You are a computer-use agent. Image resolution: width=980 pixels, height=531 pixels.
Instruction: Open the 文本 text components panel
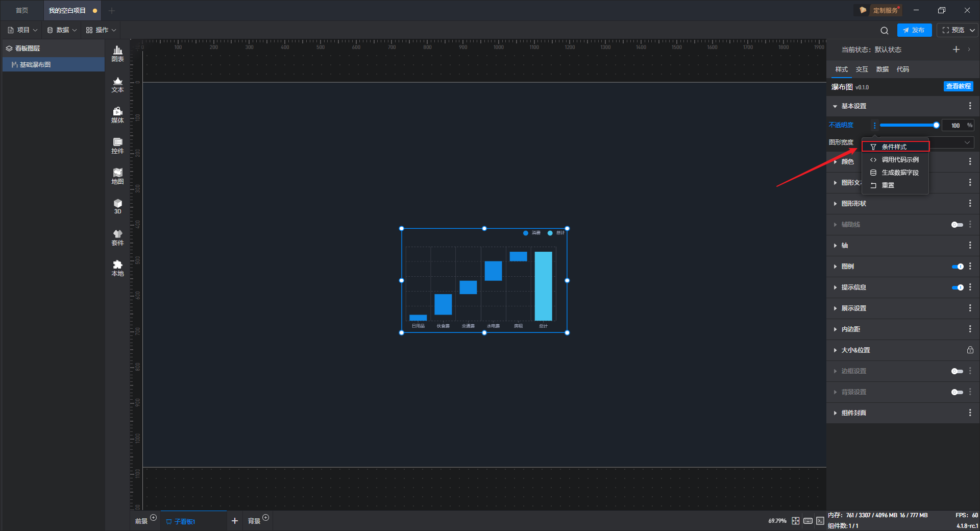coord(117,84)
